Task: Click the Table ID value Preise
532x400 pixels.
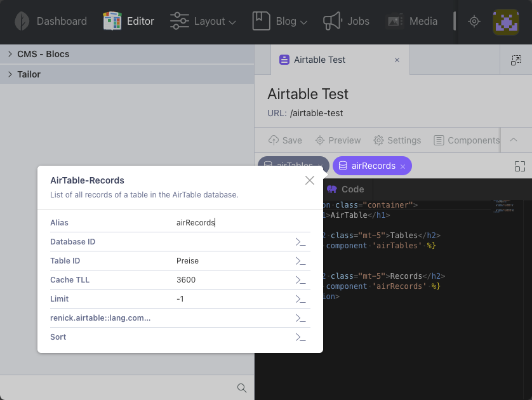Action: click(188, 260)
